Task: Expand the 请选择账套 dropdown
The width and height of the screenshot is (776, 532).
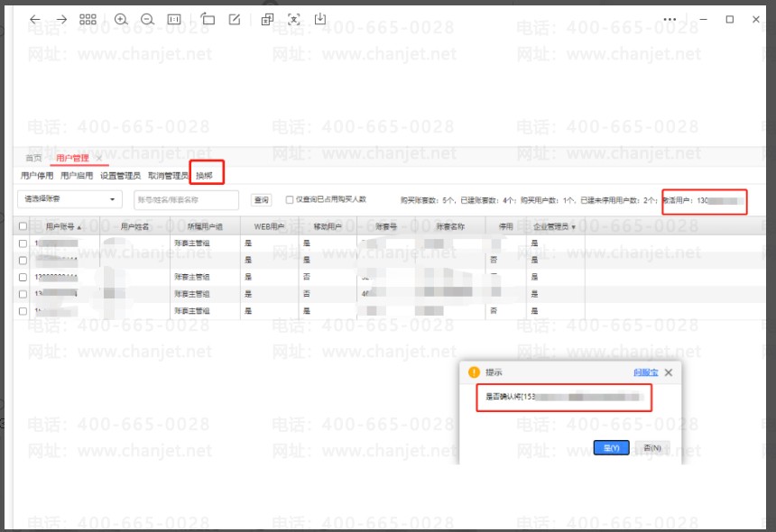Action: click(x=69, y=199)
